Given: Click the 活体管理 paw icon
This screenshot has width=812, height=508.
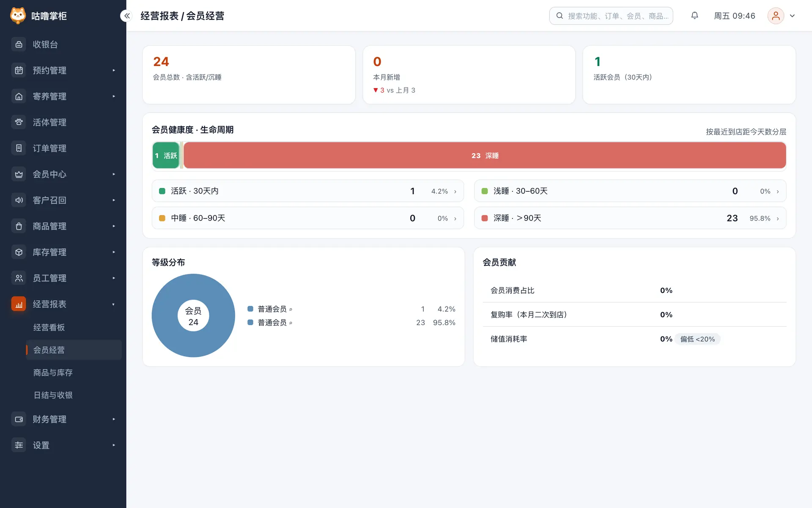Looking at the screenshot, I should 19,122.
